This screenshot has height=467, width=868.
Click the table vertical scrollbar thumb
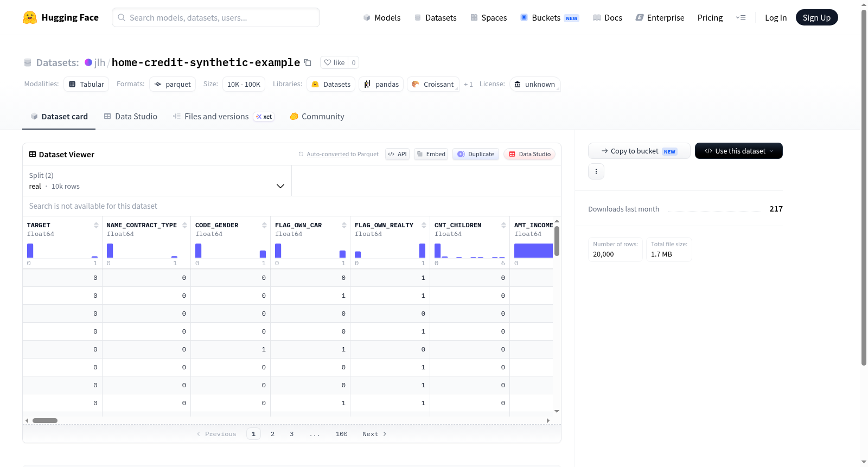click(557, 241)
